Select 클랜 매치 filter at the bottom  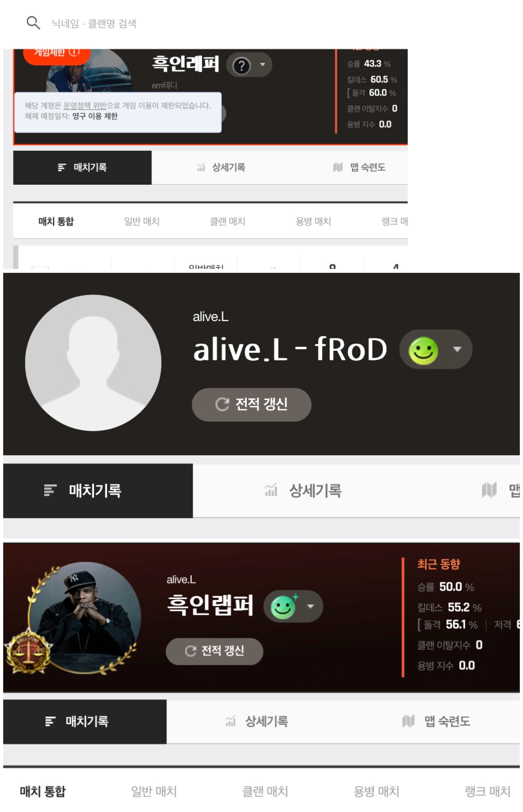pos(265,792)
